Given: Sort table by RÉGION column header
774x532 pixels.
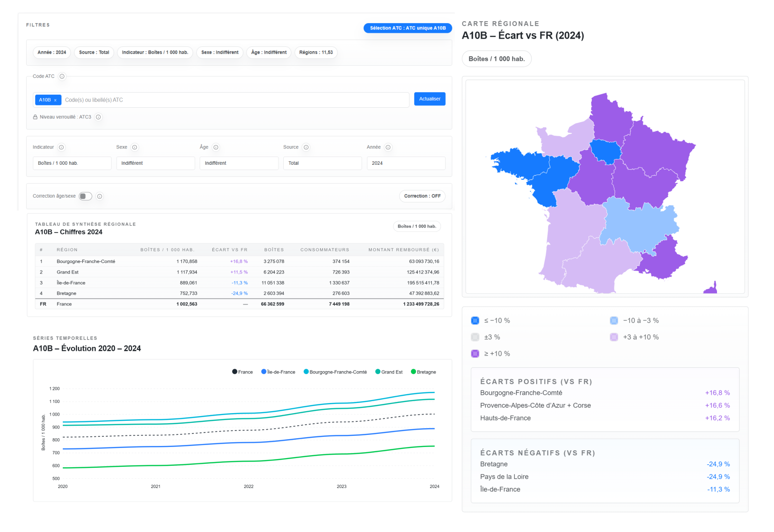Looking at the screenshot, I should point(67,250).
